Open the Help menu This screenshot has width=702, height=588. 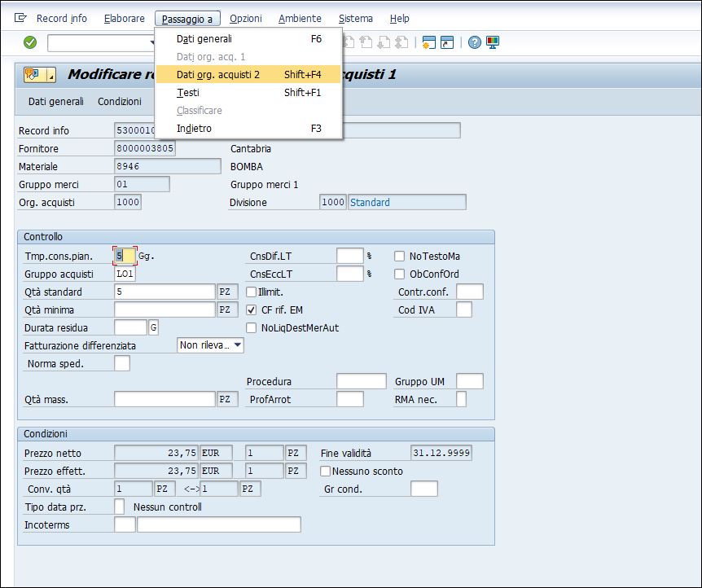399,19
